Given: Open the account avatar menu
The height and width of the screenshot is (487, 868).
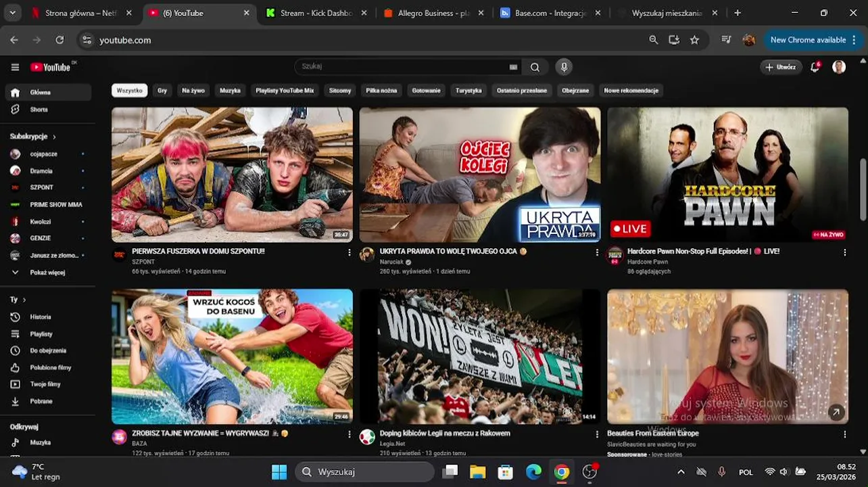Looking at the screenshot, I should click(839, 67).
